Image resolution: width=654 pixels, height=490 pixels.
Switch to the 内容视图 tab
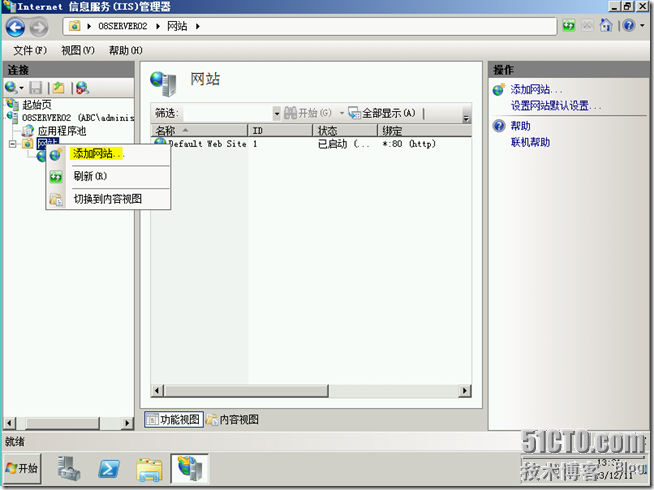tap(233, 419)
